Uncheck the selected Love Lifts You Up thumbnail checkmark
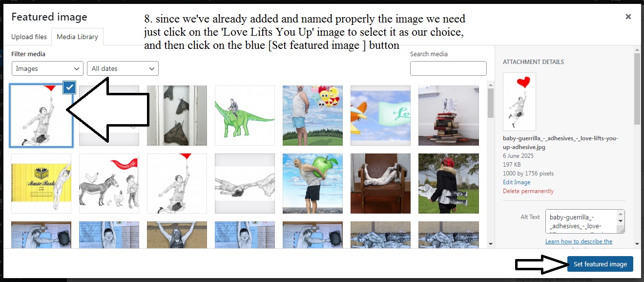644x282 pixels. click(x=69, y=87)
